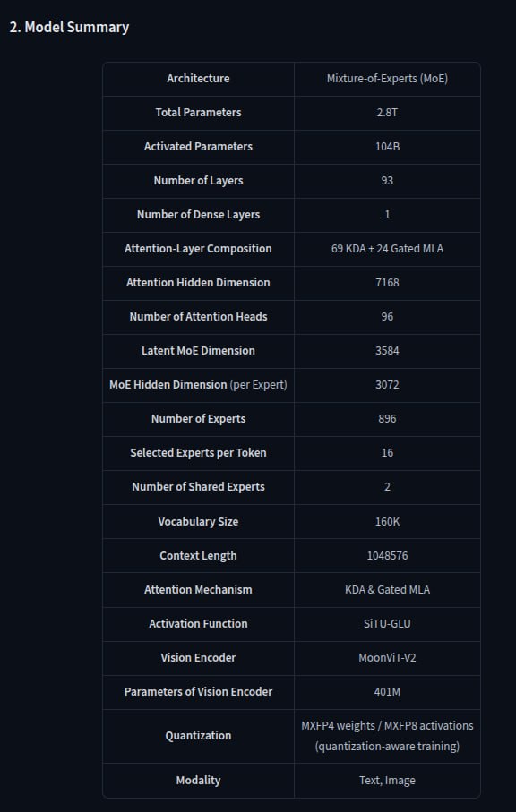Select the Number of Experts value 896
Image resolution: width=516 pixels, height=812 pixels.
[x=387, y=418]
